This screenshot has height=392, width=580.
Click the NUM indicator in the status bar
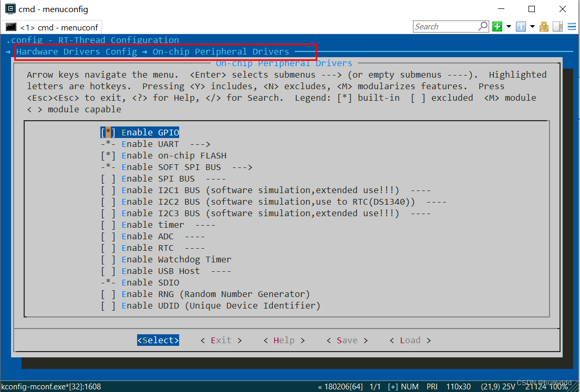click(410, 386)
